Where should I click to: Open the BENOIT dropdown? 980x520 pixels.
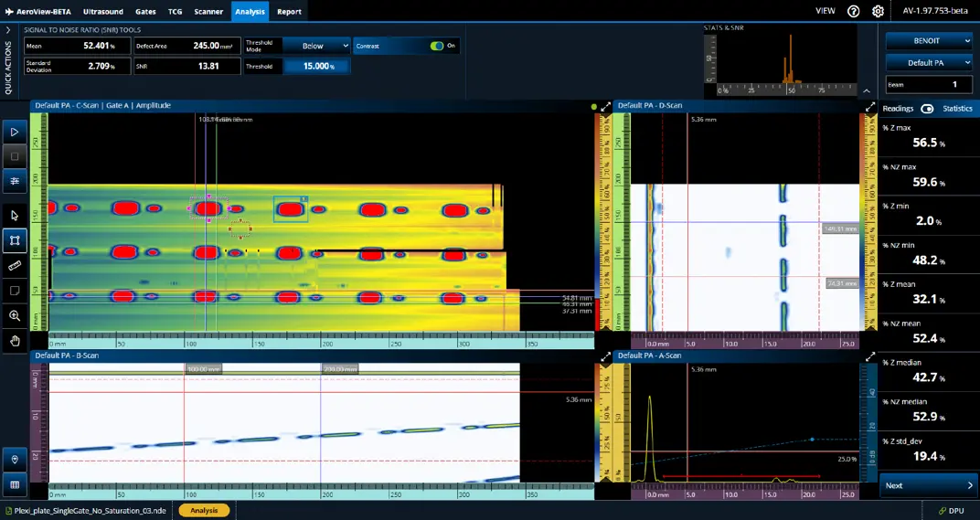tap(929, 40)
